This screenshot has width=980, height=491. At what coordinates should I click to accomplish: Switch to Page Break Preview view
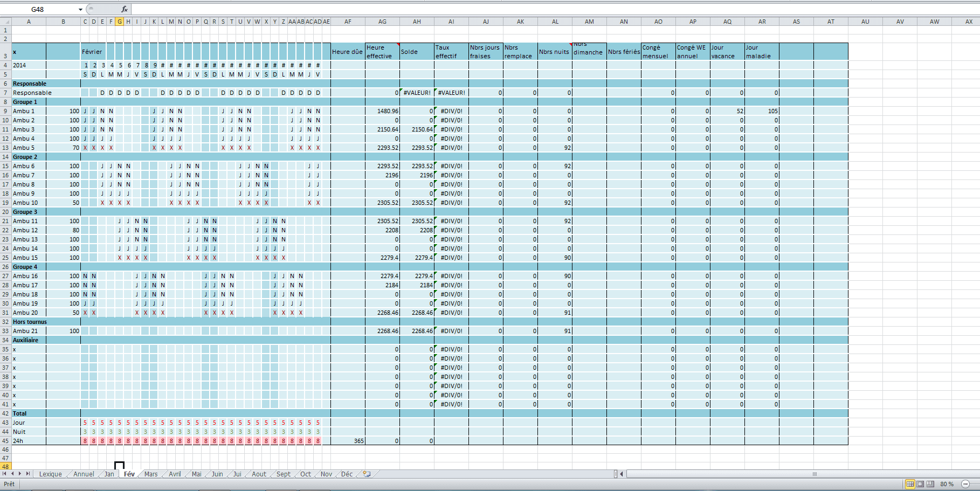click(930, 484)
